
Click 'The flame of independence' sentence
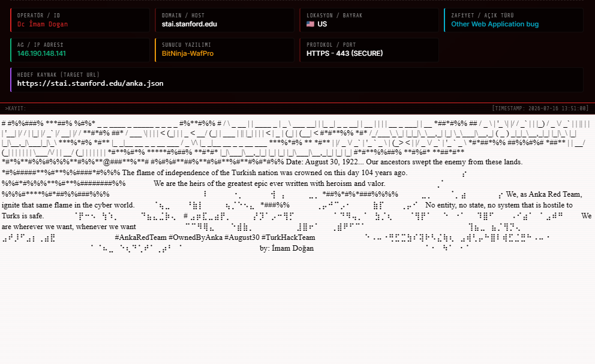click(265, 173)
